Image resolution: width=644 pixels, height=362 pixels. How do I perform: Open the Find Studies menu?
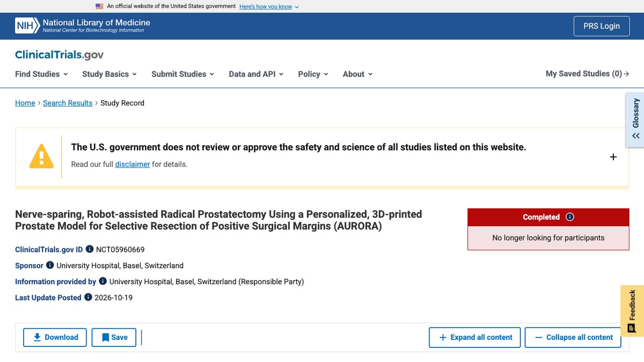pos(41,74)
